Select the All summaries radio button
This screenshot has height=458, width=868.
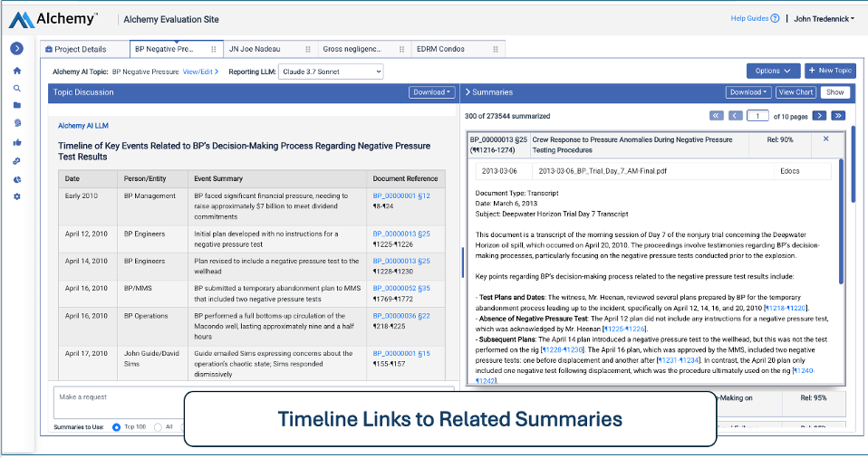pos(158,427)
